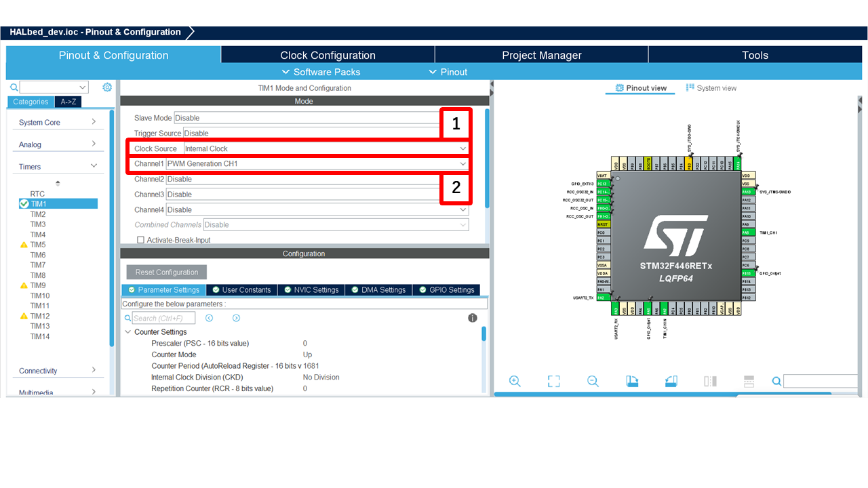This screenshot has height=488, width=868.
Task: Click the green check icon beside TIM1
Action: click(x=24, y=203)
